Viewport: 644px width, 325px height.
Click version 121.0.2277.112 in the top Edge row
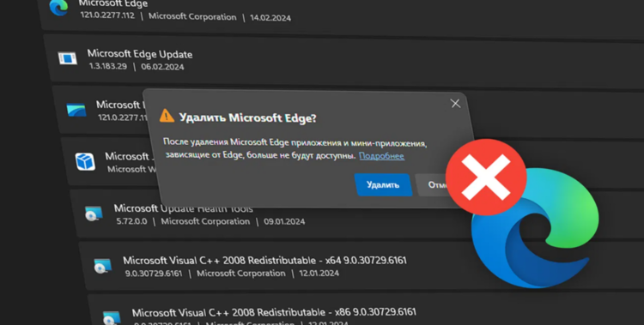[107, 15]
